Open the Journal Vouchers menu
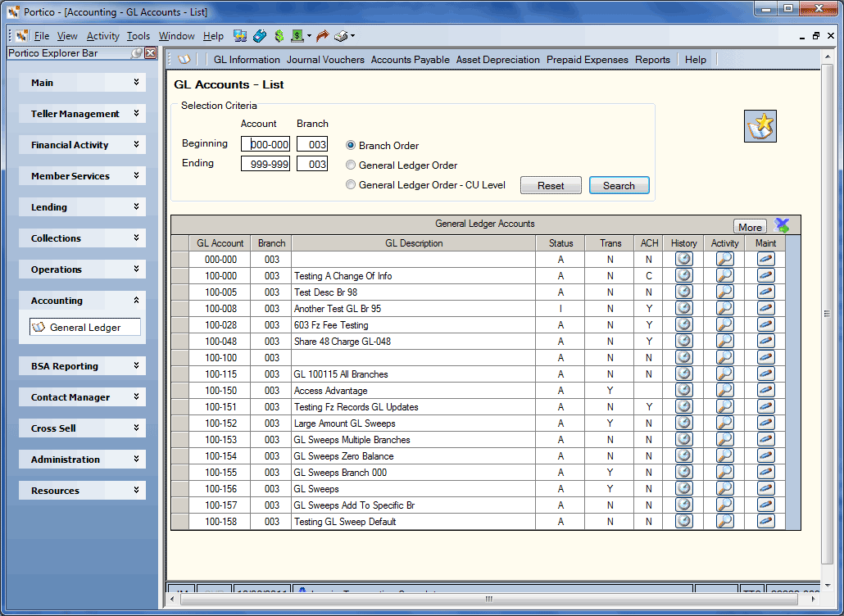844x616 pixels. (x=325, y=60)
